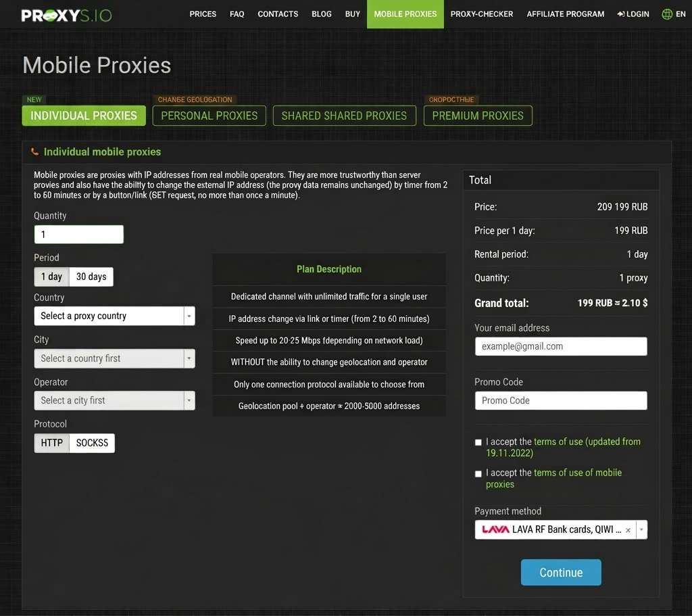Open the PROXY-CHECKER page
The width and height of the screenshot is (692, 616).
[482, 14]
